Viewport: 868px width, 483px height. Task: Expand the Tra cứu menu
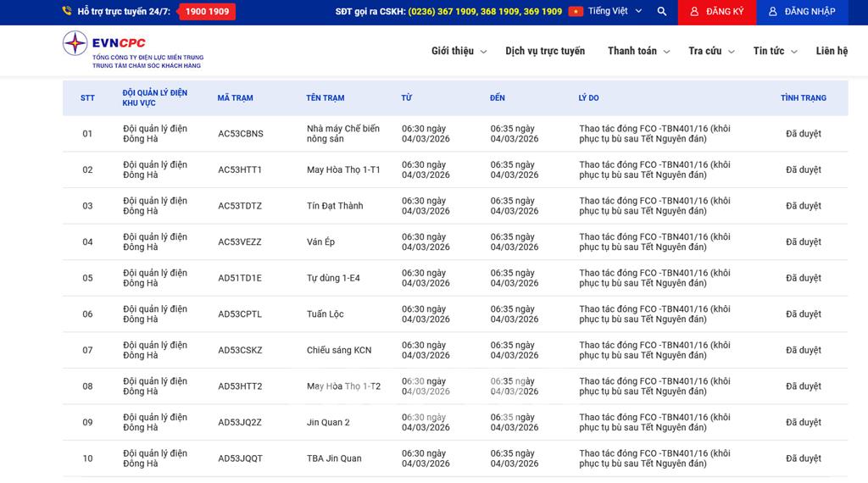[711, 51]
